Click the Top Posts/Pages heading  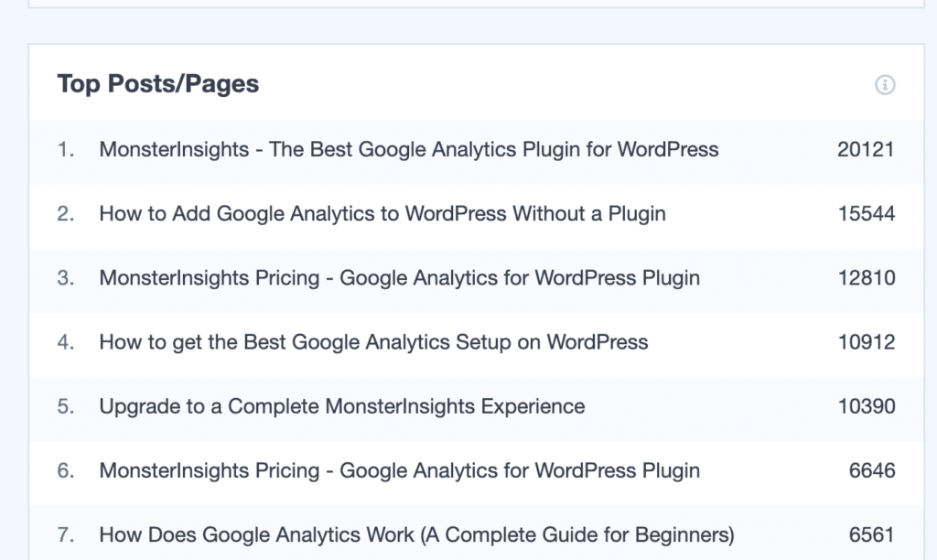coord(157,83)
